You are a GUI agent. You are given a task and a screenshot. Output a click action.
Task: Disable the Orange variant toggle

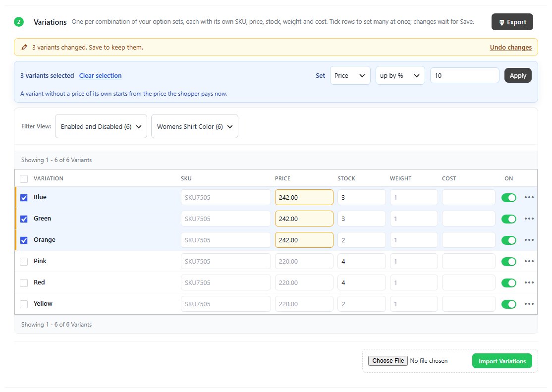[509, 240]
